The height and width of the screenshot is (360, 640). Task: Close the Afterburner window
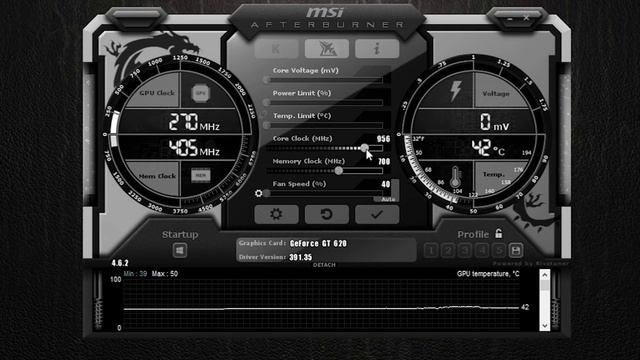click(x=526, y=18)
